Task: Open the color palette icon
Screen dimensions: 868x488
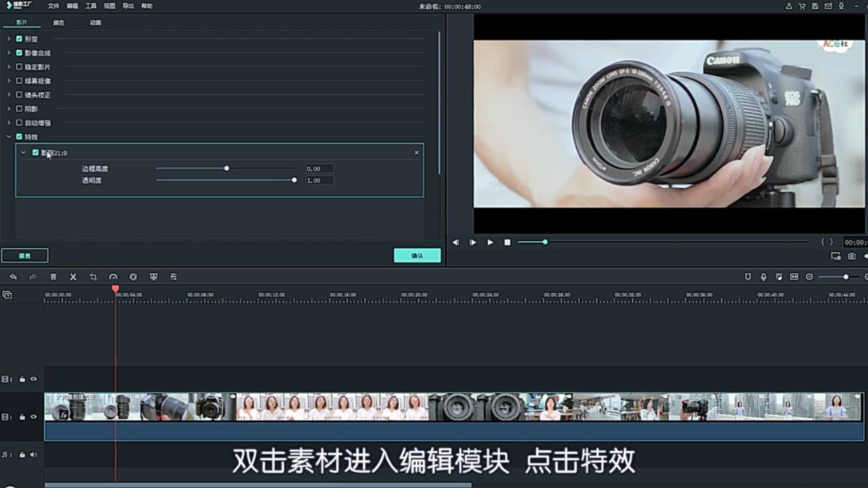Action: [133, 277]
